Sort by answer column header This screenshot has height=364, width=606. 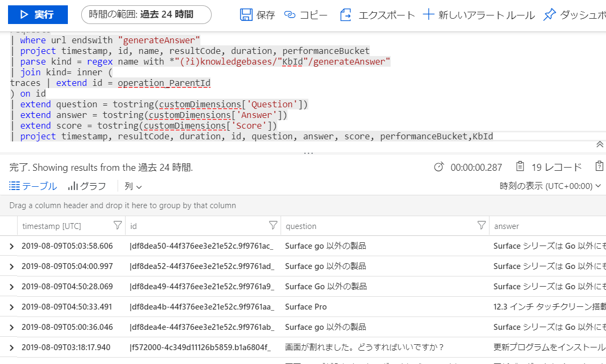506,226
